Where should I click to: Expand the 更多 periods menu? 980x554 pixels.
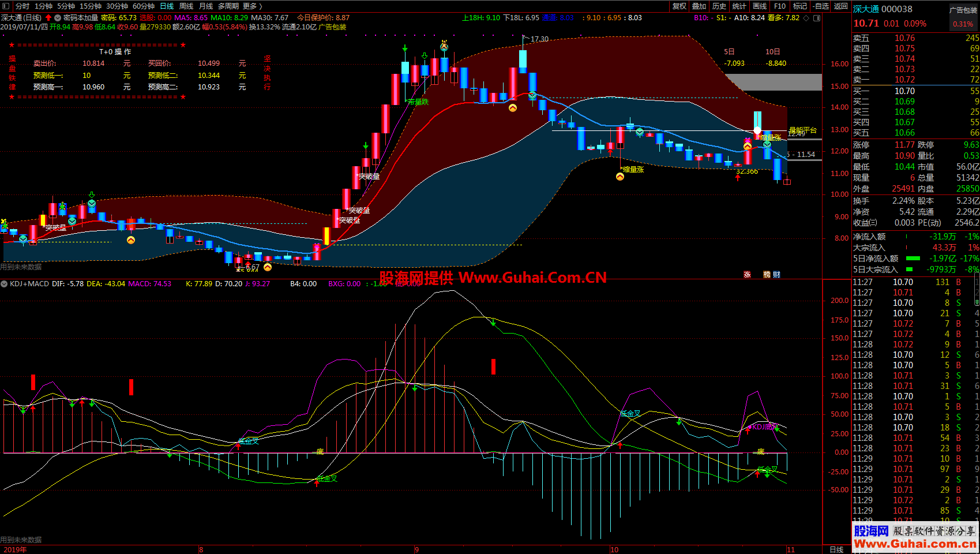[253, 6]
